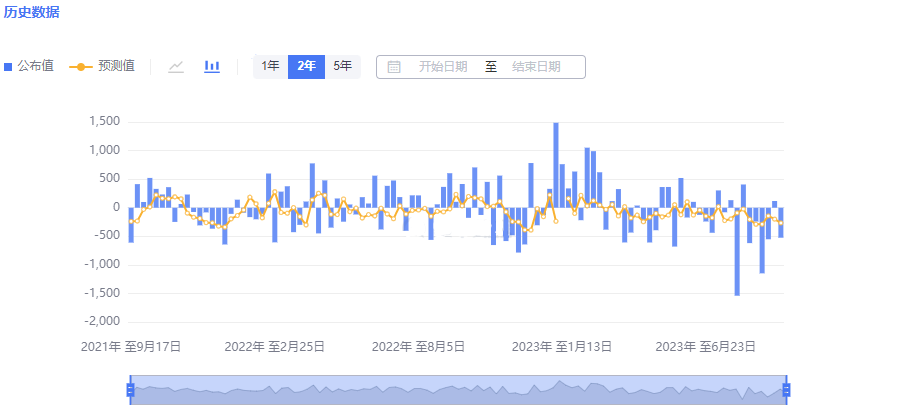Switch to the 5年 time range

(342, 66)
